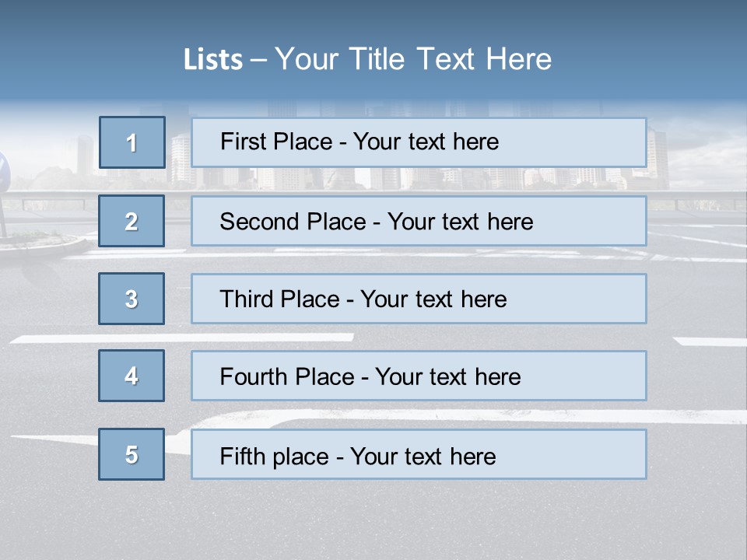The width and height of the screenshot is (747, 560).
Task: Click the words 'Third Place' in third row
Action: coord(279,299)
